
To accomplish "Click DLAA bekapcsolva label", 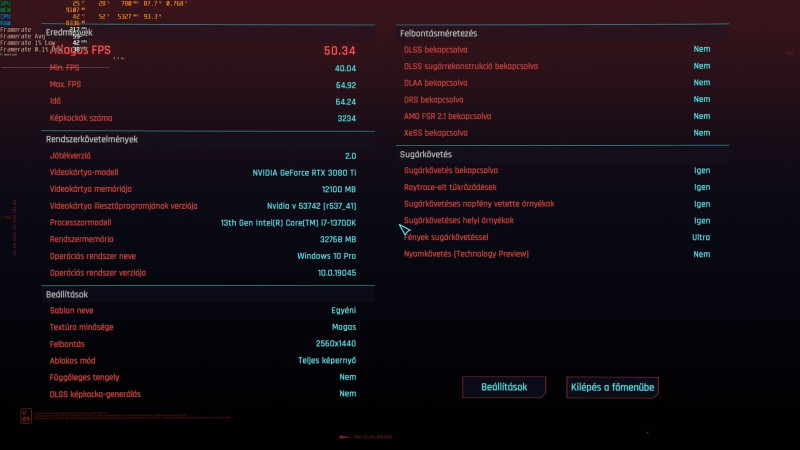I will (435, 83).
